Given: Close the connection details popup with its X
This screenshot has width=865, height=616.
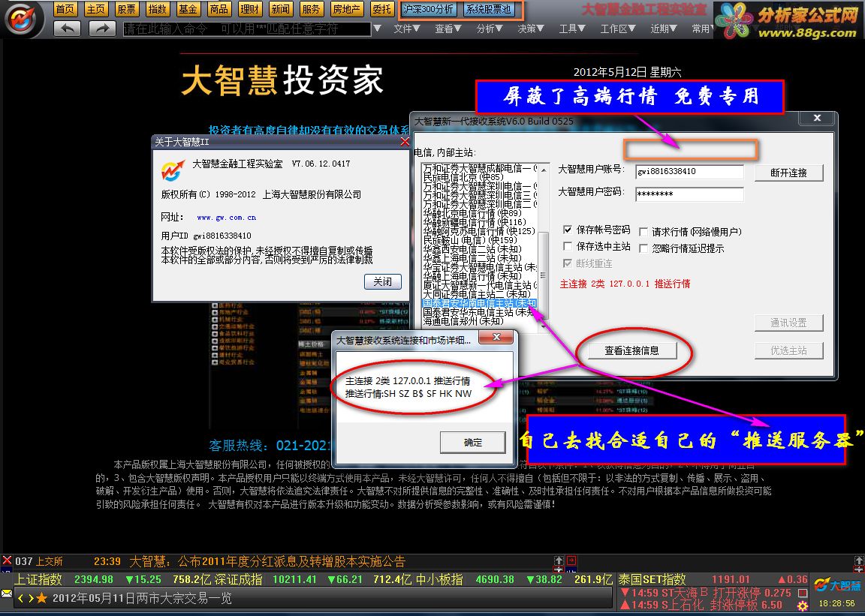Looking at the screenshot, I should pos(496,337).
